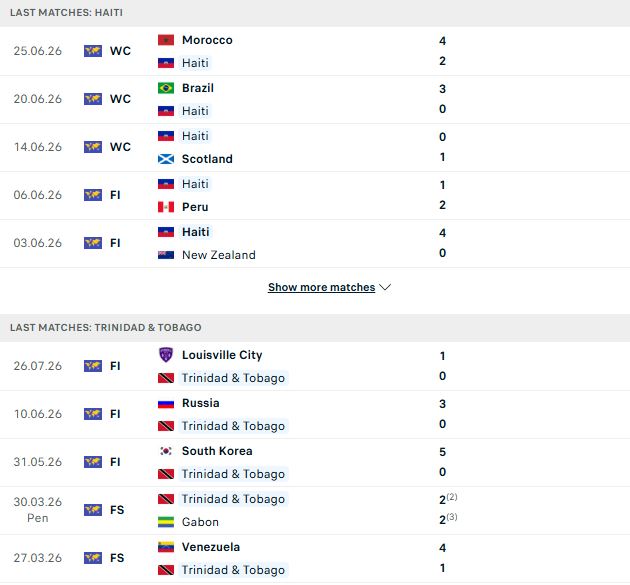Click the Scotland flag icon
The image size is (630, 585).
pos(166,159)
